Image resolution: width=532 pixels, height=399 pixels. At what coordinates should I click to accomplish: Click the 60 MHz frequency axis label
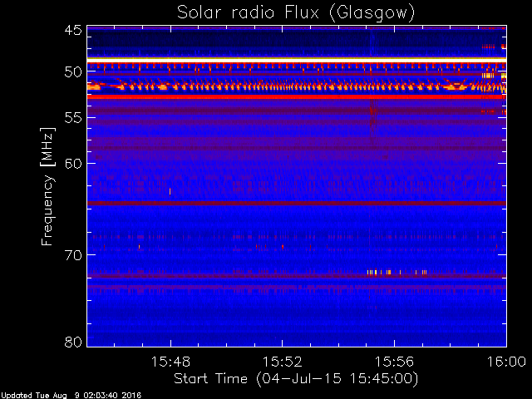(x=73, y=164)
